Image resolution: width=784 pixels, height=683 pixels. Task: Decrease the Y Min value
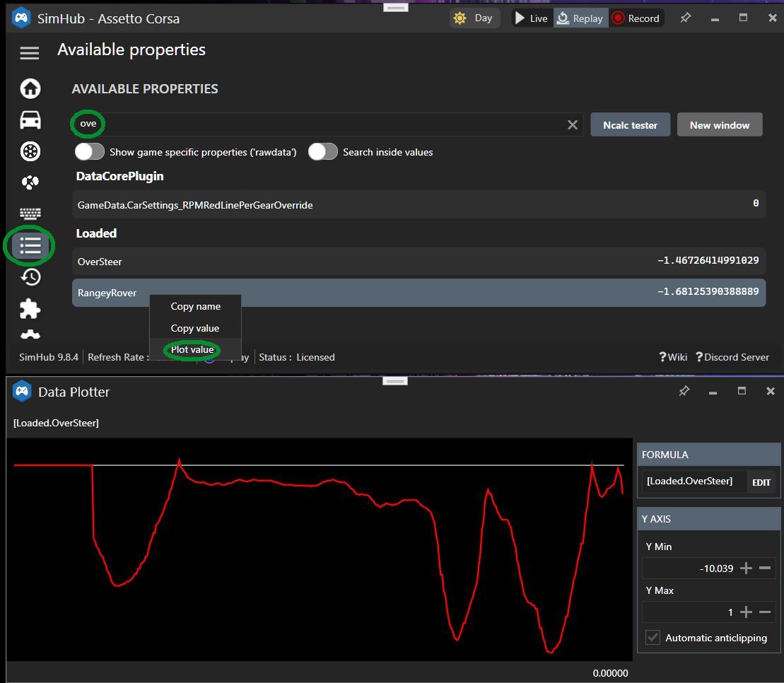click(x=765, y=568)
